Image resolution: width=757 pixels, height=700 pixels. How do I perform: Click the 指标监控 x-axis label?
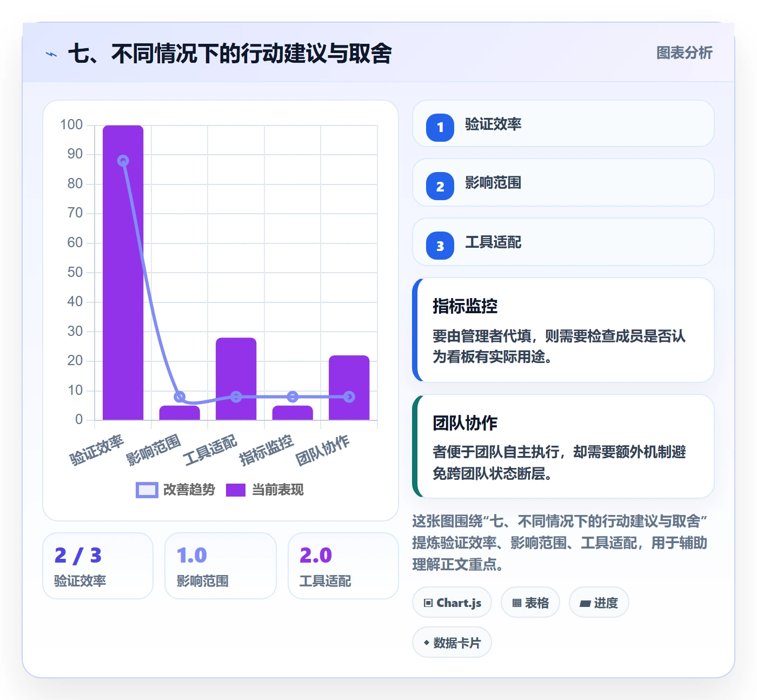266,450
